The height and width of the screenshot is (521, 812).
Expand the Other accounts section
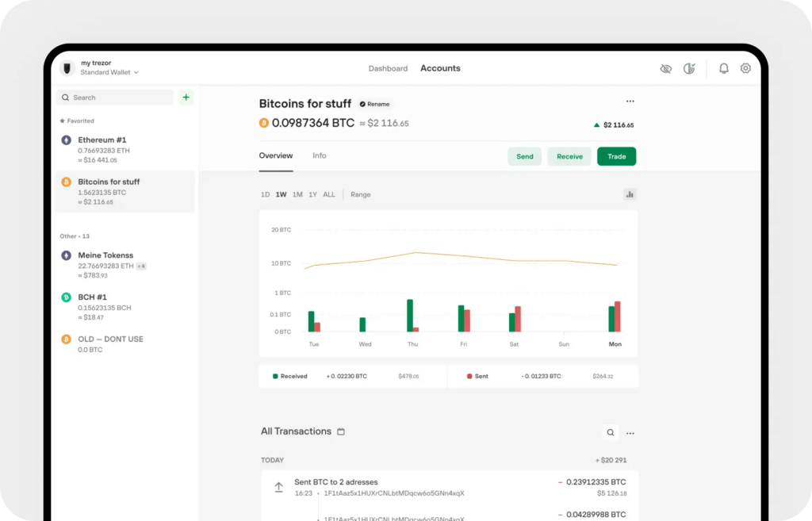click(74, 236)
